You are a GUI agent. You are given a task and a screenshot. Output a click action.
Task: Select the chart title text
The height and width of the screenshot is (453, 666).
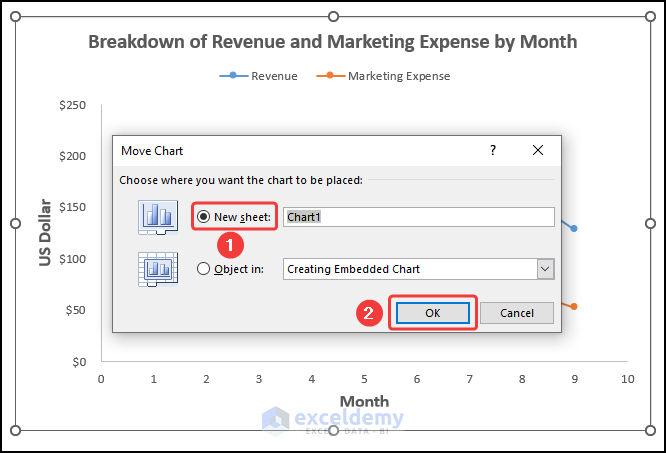coord(332,42)
